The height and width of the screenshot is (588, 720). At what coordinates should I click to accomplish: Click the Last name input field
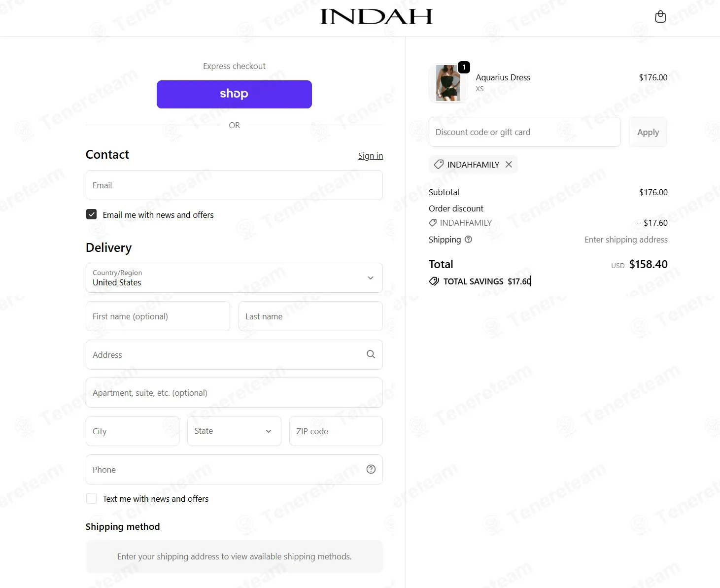tap(310, 316)
